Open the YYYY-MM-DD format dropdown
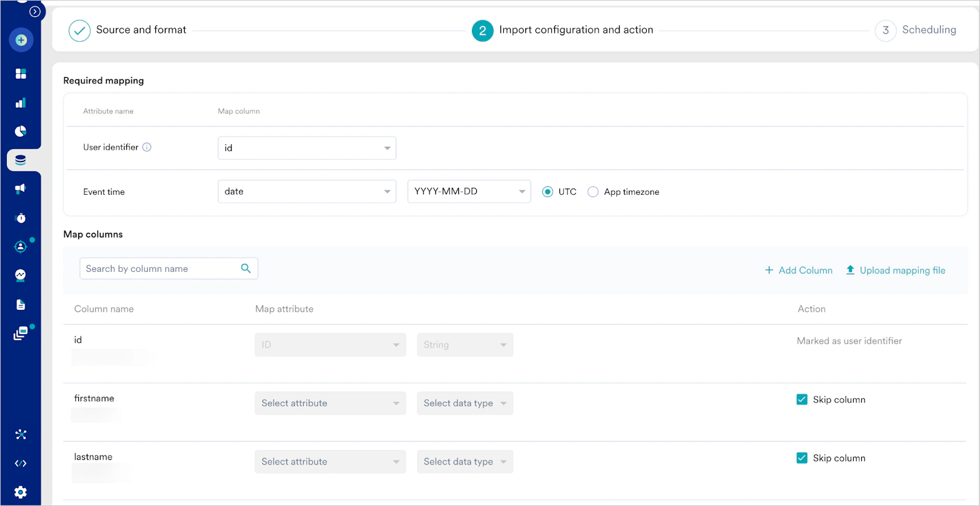This screenshot has width=980, height=506. coord(469,191)
